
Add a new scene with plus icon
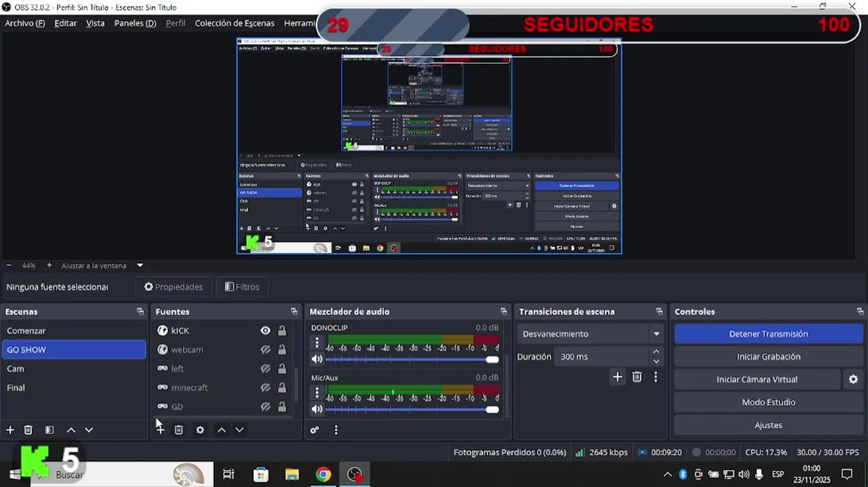pyautogui.click(x=10, y=430)
